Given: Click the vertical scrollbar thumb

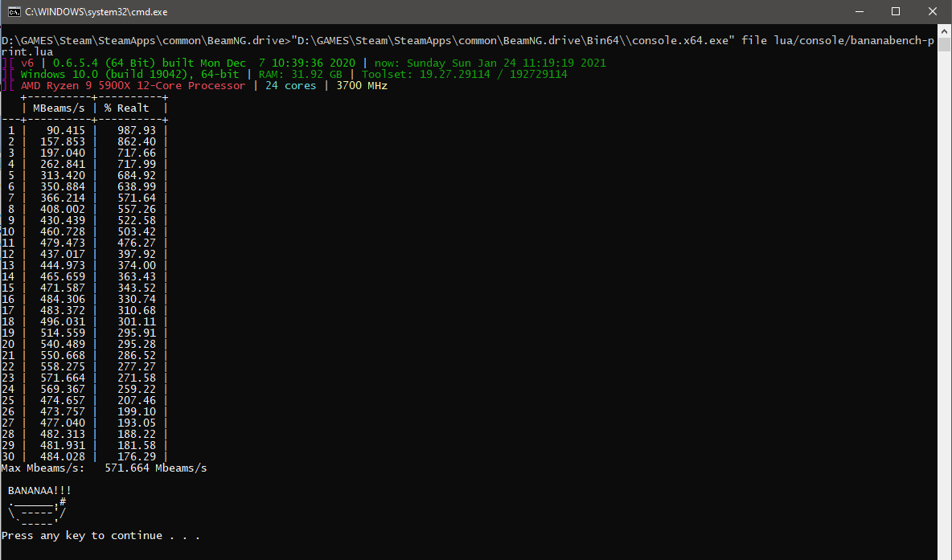Looking at the screenshot, I should (x=944, y=45).
